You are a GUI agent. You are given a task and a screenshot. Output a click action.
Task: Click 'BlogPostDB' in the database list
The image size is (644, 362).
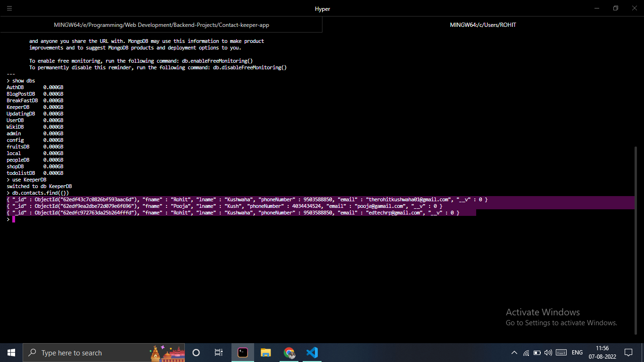[x=21, y=94]
